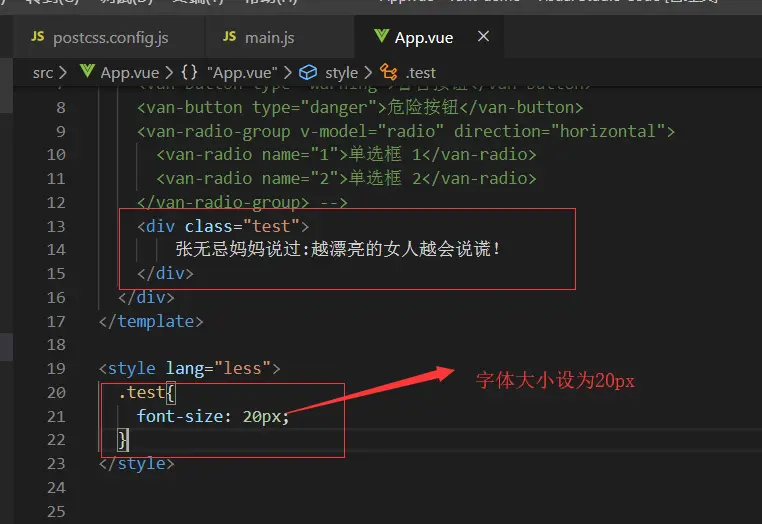Click the closing template tag

pos(151,321)
